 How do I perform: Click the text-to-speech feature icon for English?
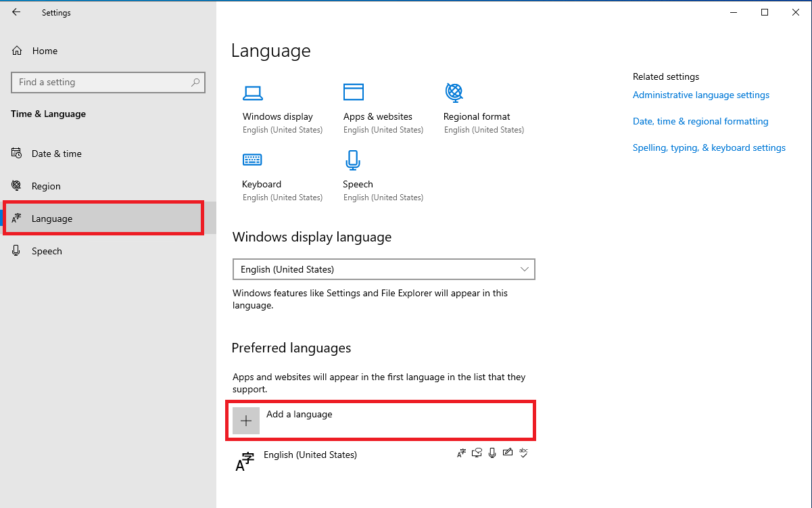click(x=477, y=453)
